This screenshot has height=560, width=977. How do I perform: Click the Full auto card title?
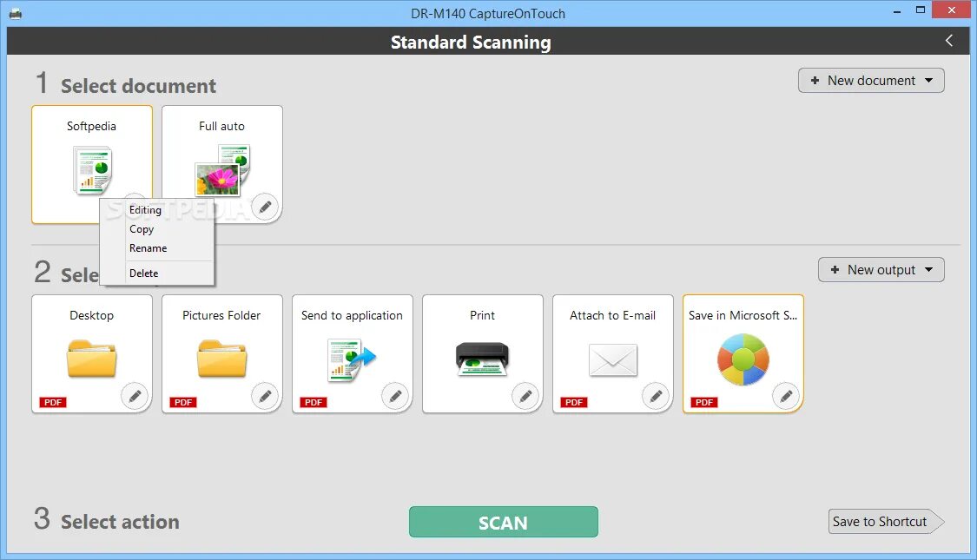221,126
